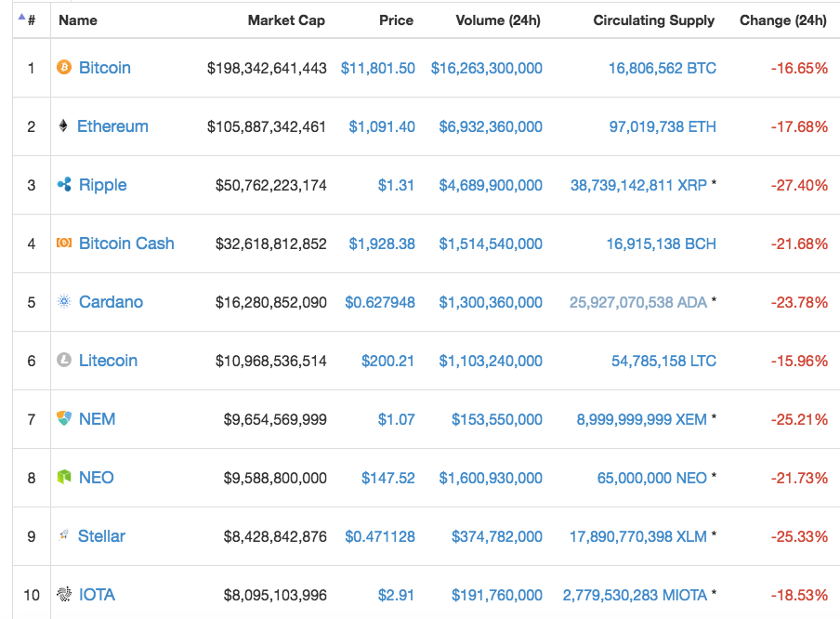This screenshot has height=619, width=840.
Task: Click the blue Ripple logo icon
Action: 64,185
